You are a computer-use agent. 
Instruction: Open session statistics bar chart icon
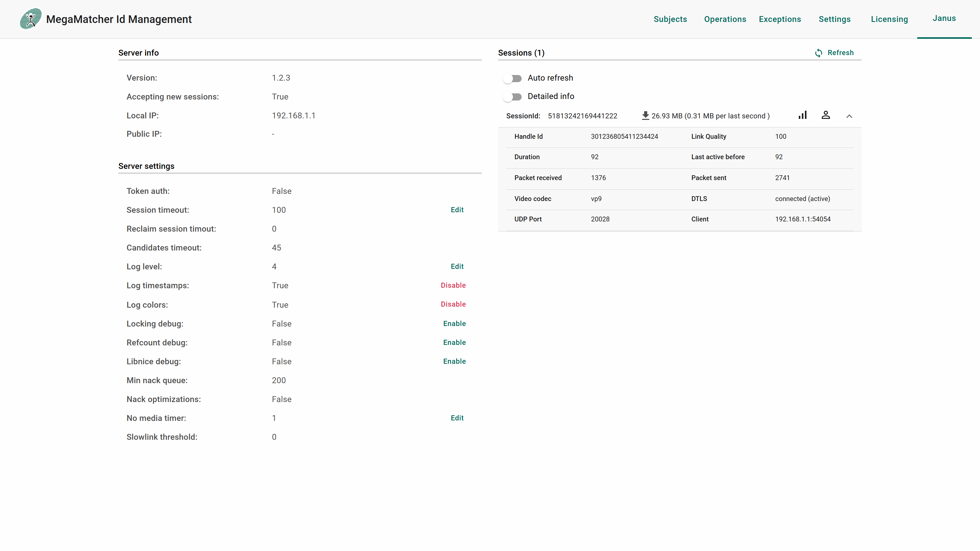click(x=802, y=115)
